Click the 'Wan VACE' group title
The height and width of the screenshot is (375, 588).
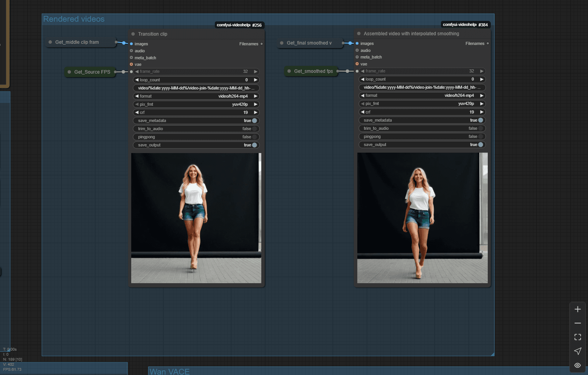[170, 372]
